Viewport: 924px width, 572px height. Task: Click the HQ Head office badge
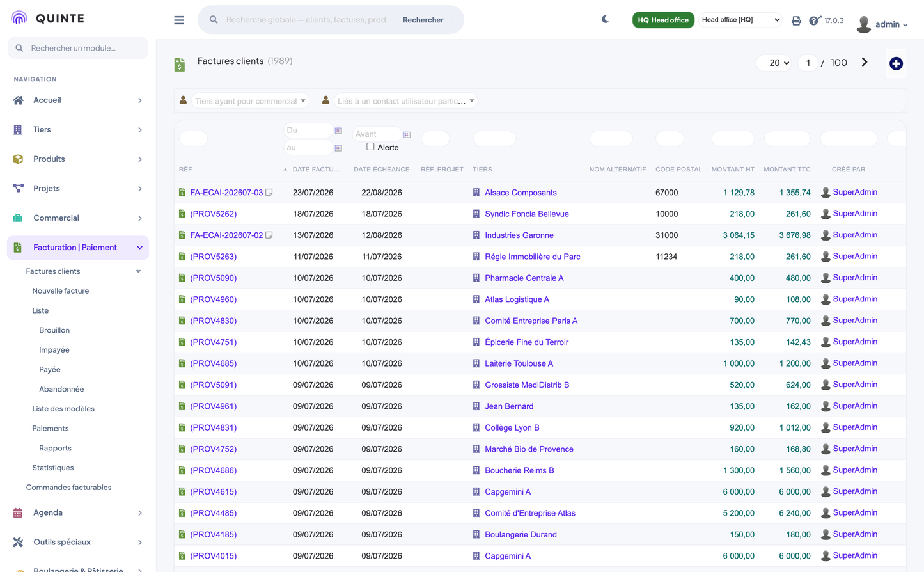click(x=663, y=20)
